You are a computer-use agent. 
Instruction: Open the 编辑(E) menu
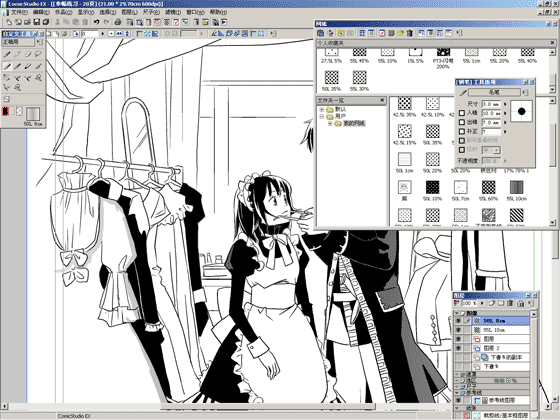click(x=41, y=12)
